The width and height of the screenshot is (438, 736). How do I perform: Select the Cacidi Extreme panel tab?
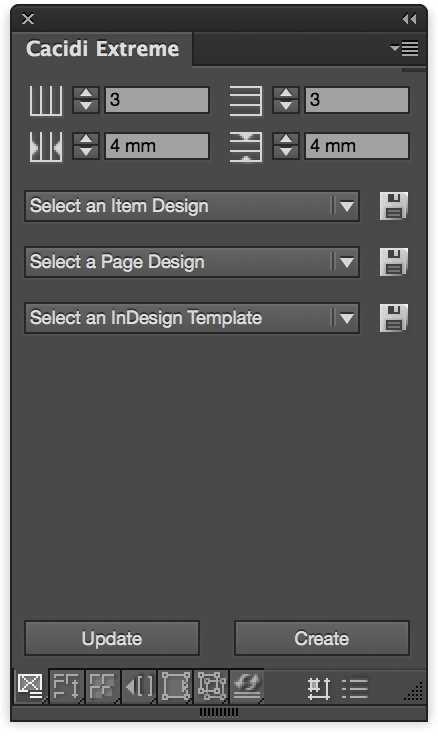(x=102, y=49)
